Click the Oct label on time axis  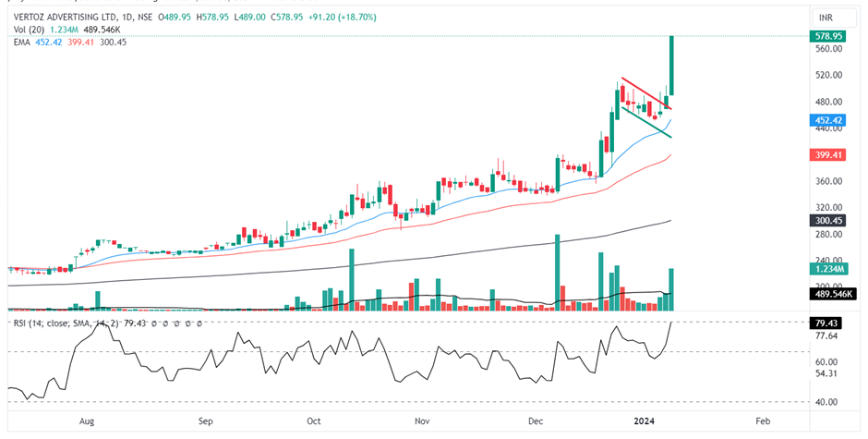pos(313,421)
